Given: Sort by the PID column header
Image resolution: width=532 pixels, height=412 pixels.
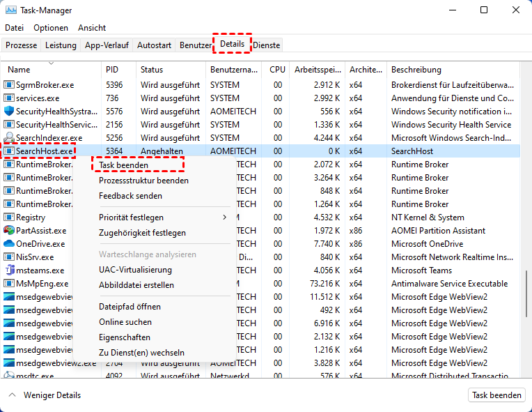Looking at the screenshot, I should (112, 70).
